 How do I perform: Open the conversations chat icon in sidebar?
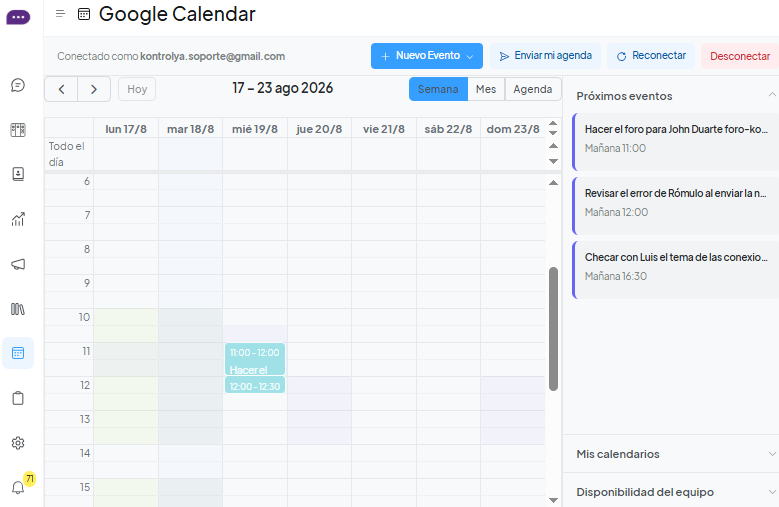18,85
